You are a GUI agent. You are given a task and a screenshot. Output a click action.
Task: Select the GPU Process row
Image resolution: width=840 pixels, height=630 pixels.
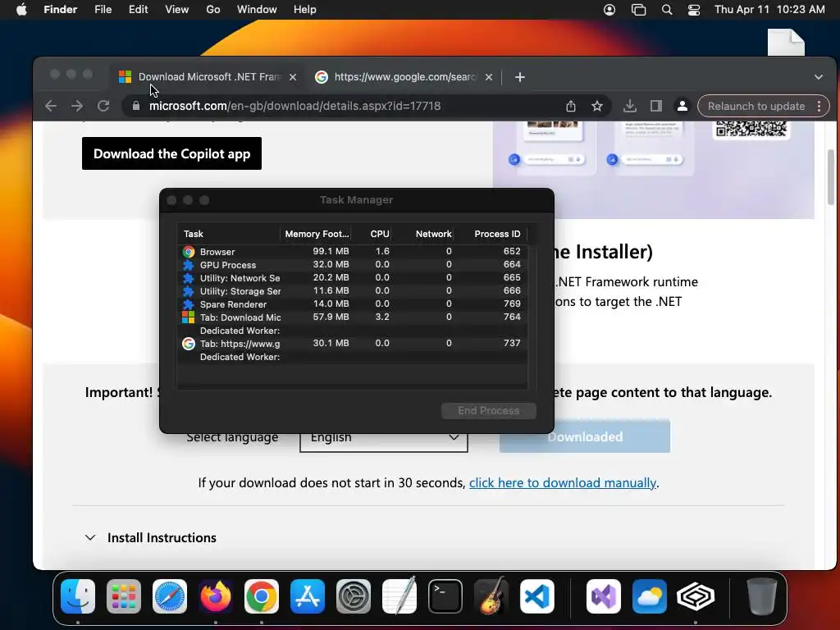click(353, 265)
